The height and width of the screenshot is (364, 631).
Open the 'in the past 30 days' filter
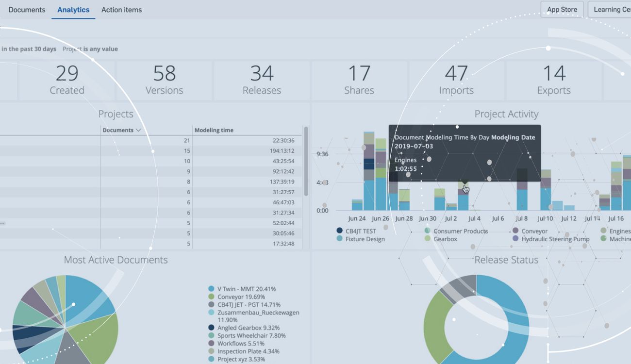point(29,49)
